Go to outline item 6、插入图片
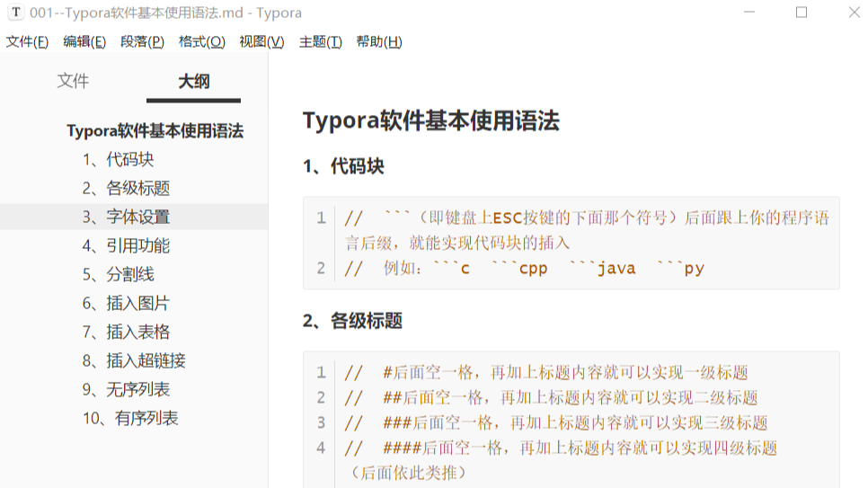Image resolution: width=868 pixels, height=488 pixels. click(126, 304)
